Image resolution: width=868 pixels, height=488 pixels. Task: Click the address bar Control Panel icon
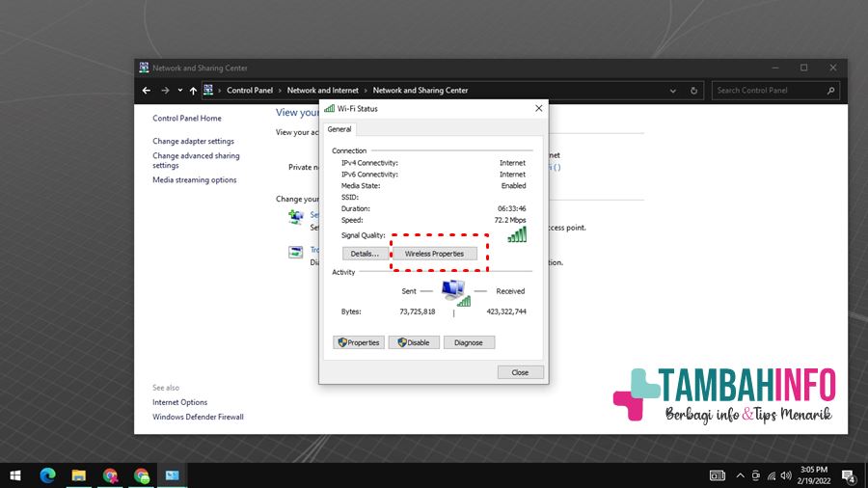point(208,90)
